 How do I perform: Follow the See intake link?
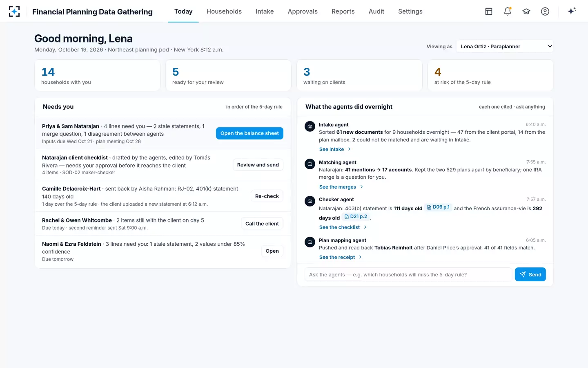335,149
